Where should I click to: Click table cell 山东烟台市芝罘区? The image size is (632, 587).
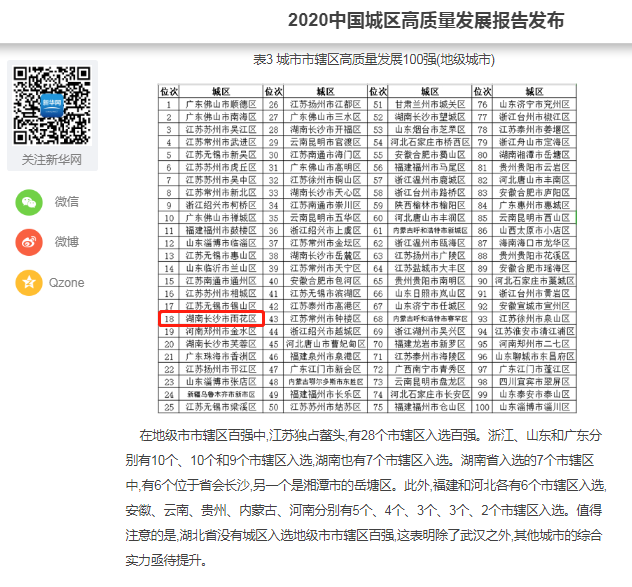[430, 129]
